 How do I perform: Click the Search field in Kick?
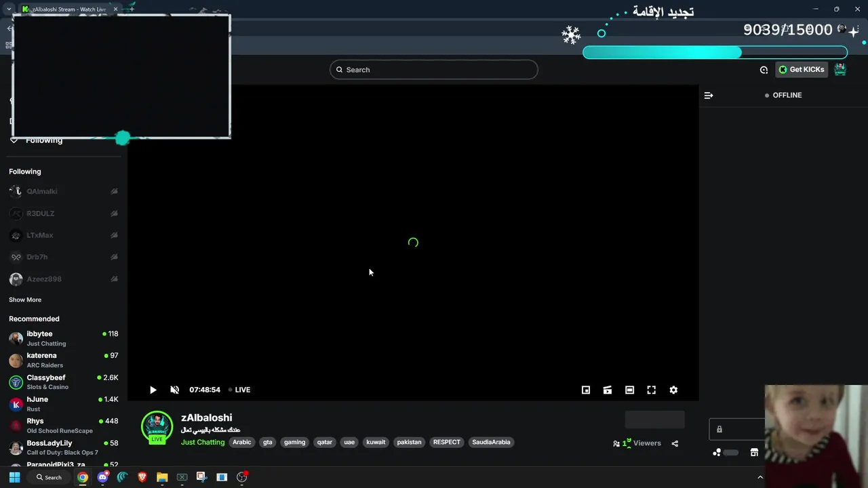pyautogui.click(x=433, y=70)
